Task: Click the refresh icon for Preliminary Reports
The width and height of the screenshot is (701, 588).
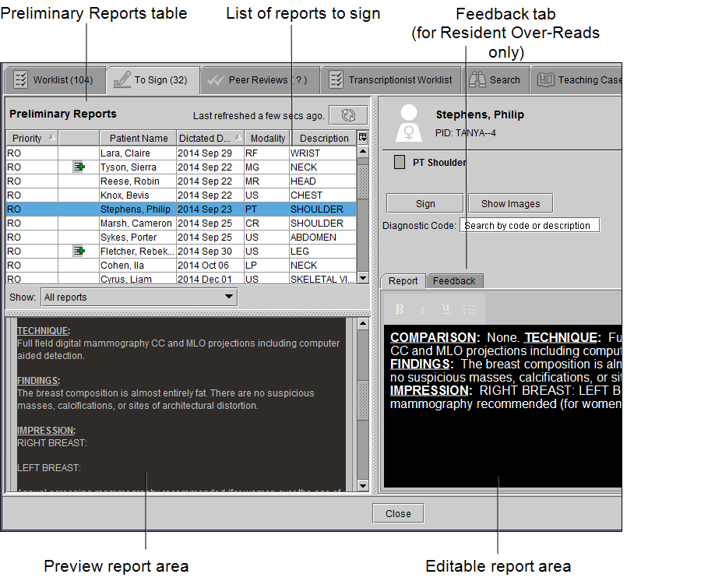Action: tap(348, 115)
